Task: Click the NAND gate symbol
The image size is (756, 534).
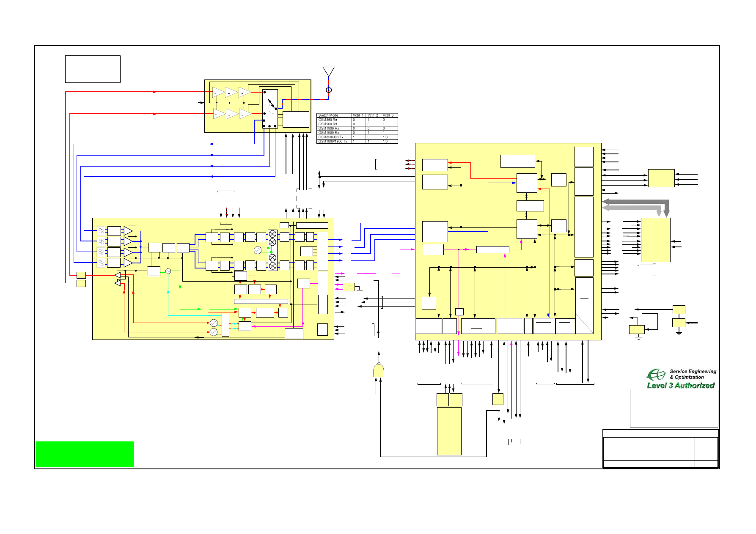Action: (379, 371)
